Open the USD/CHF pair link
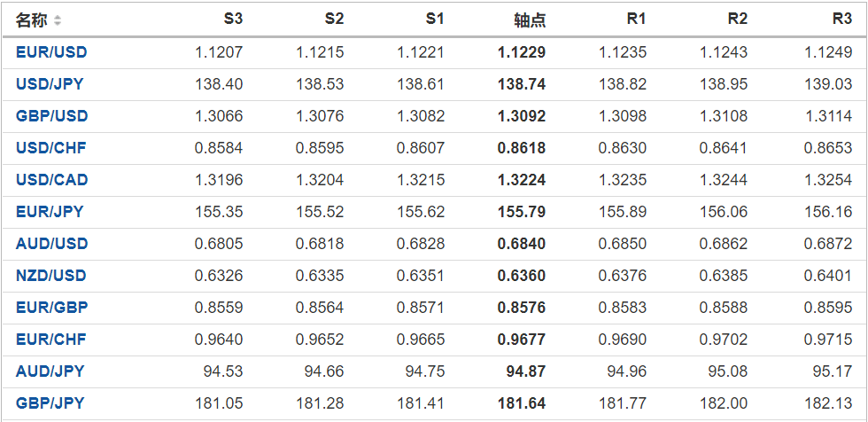868x422 pixels. 50,148
